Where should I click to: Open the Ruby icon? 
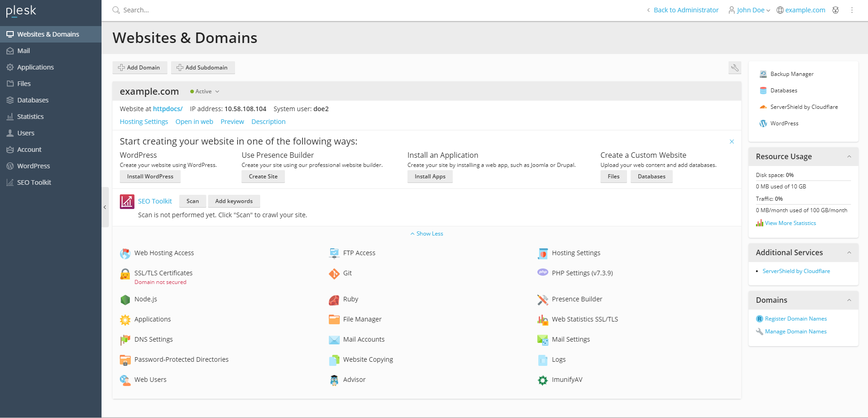(334, 300)
